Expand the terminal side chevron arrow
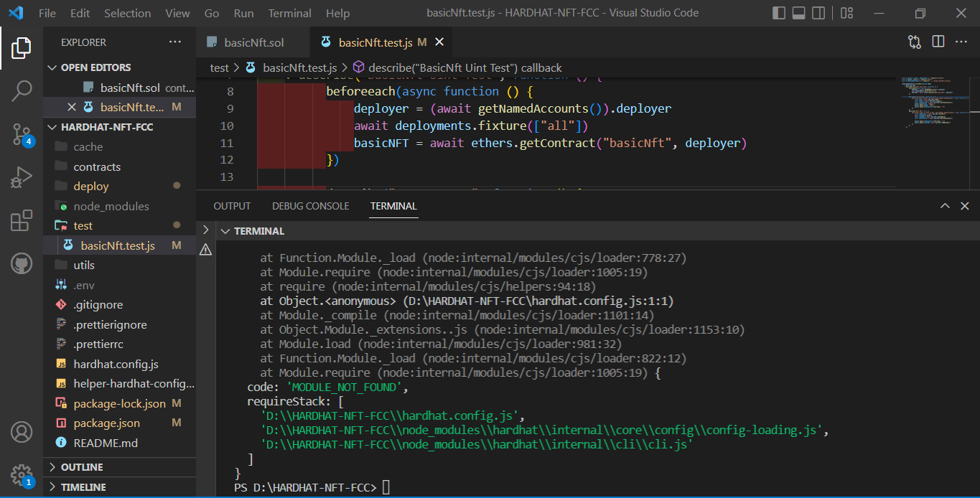Image resolution: width=980 pixels, height=498 pixels. point(205,230)
